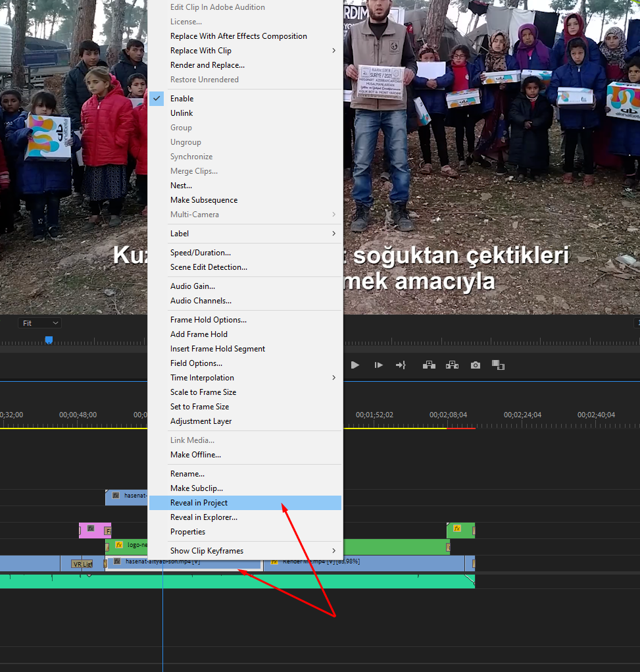Open Field Options...
This screenshot has width=640, height=672.
[245, 363]
